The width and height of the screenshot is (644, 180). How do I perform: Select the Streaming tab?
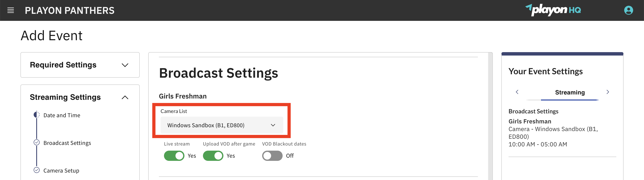click(570, 93)
